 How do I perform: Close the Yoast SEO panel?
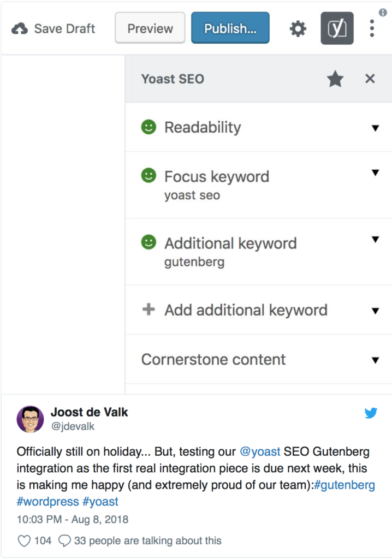tap(370, 79)
